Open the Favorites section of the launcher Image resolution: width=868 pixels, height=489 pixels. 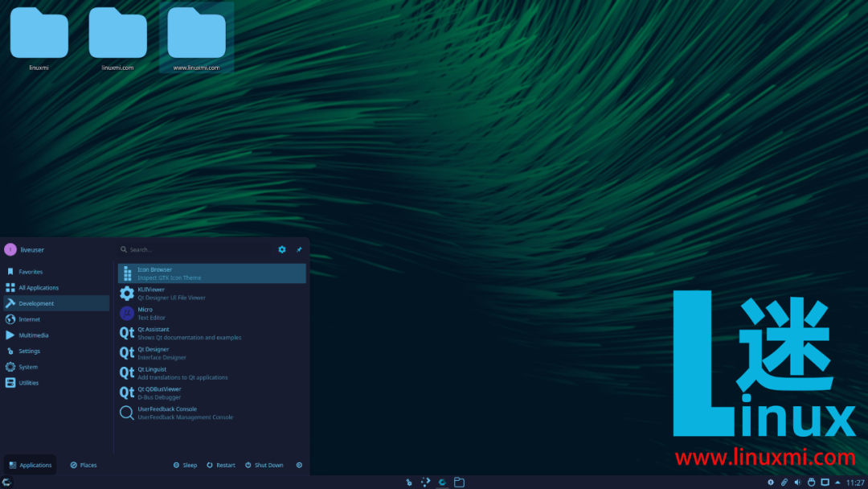click(x=32, y=271)
